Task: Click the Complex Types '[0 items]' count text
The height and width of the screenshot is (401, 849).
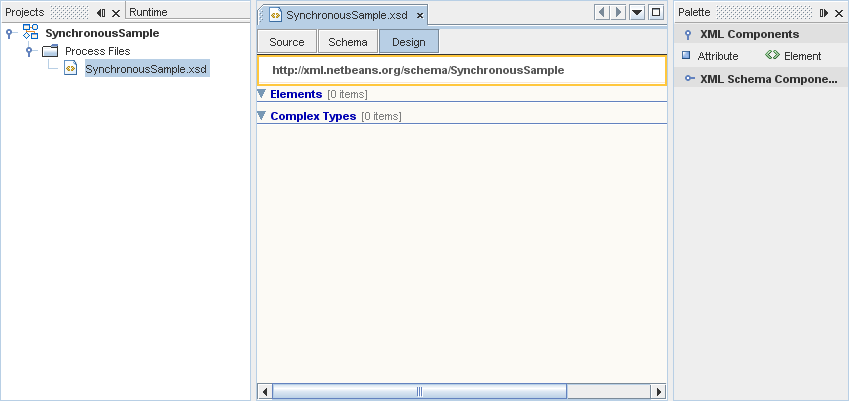Action: coord(381,116)
